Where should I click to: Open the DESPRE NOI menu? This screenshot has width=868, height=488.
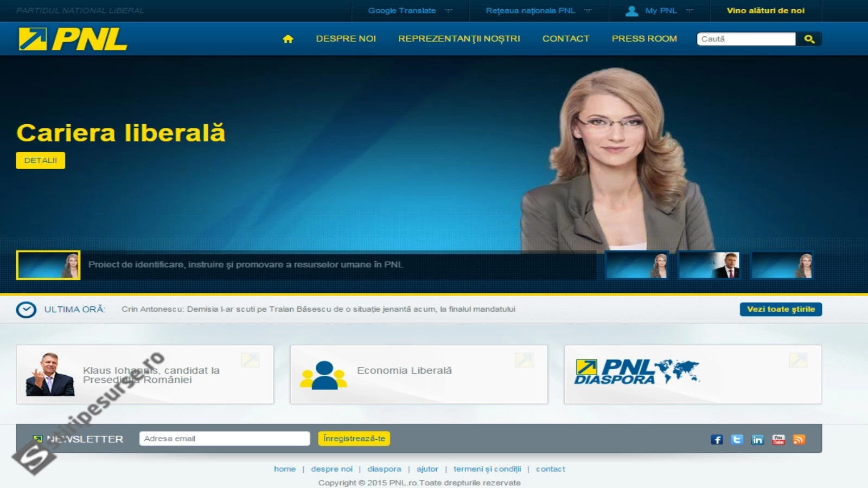tap(346, 39)
